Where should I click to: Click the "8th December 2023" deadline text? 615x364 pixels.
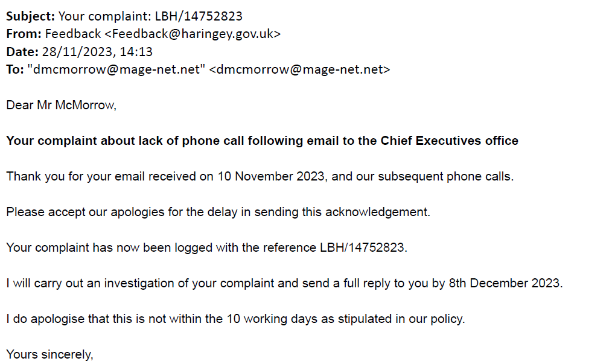[505, 284]
